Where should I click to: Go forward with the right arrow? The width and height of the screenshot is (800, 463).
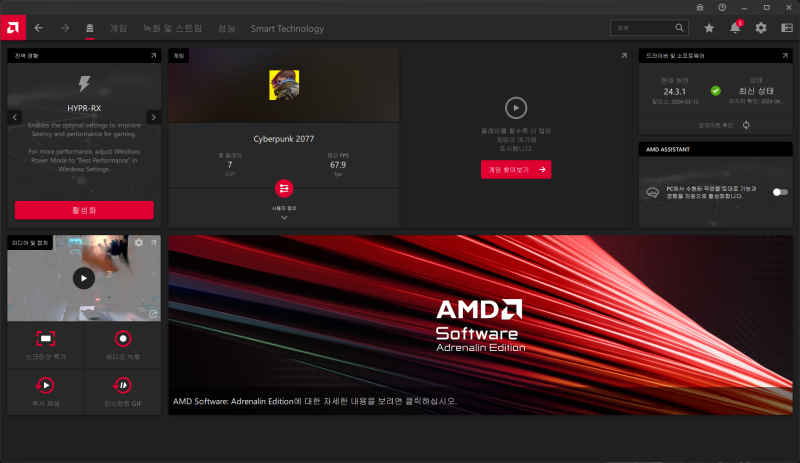coord(65,28)
